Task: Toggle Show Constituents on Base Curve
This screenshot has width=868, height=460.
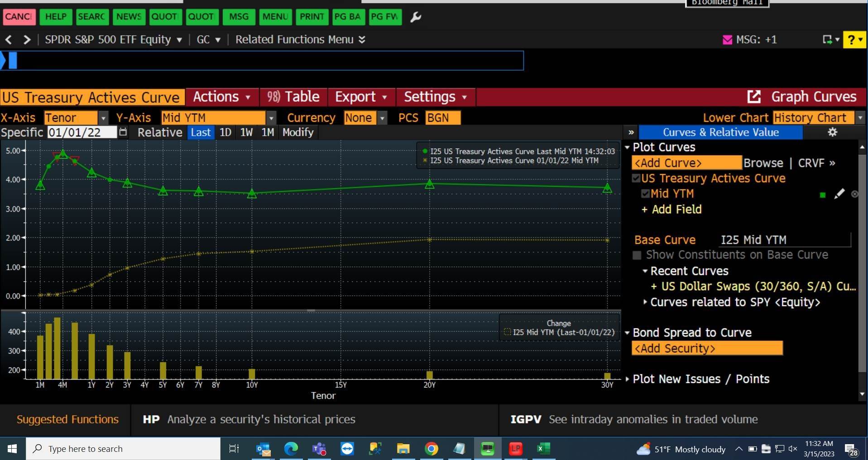Action: click(x=637, y=256)
